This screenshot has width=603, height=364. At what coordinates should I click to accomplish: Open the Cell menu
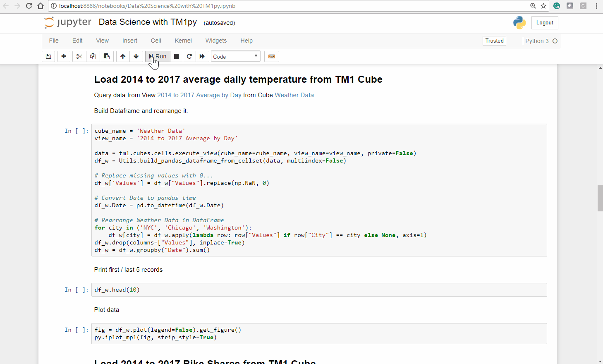click(156, 41)
